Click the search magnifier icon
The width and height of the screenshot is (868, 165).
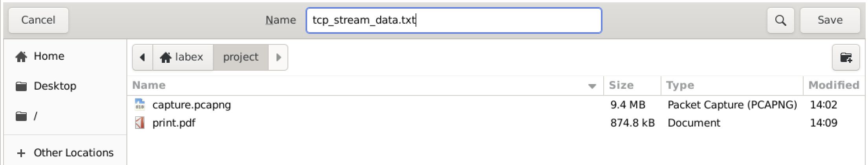click(780, 20)
